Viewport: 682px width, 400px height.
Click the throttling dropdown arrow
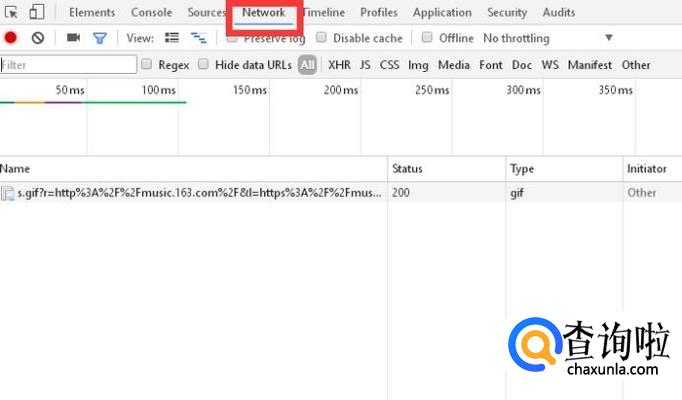609,38
